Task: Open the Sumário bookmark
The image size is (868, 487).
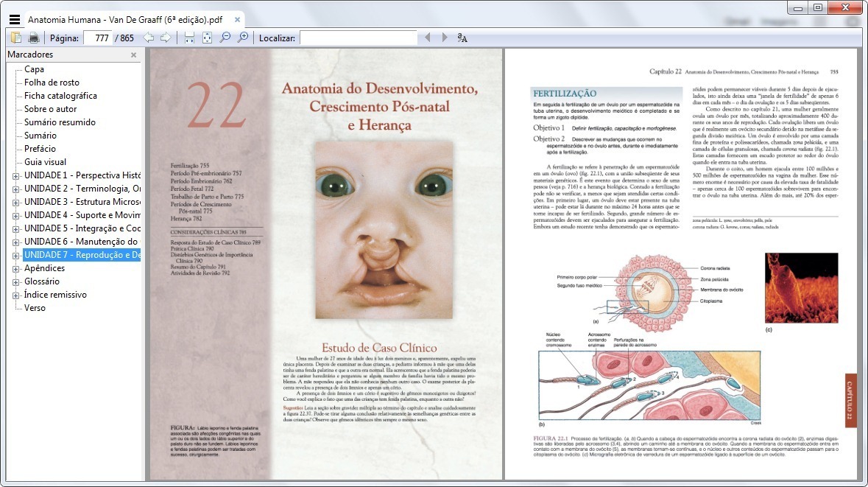Action: 40,136
